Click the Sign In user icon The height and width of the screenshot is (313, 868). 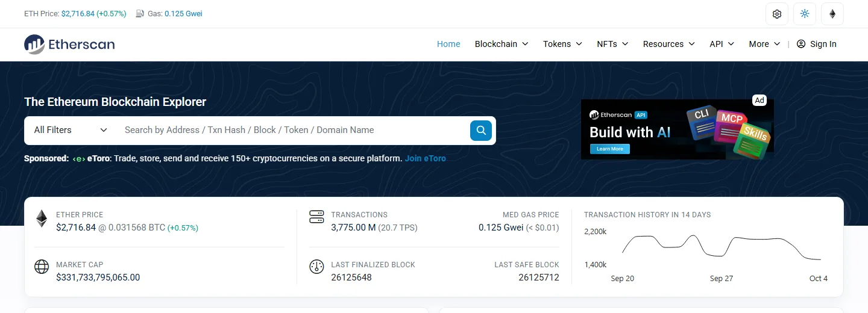pyautogui.click(x=801, y=44)
